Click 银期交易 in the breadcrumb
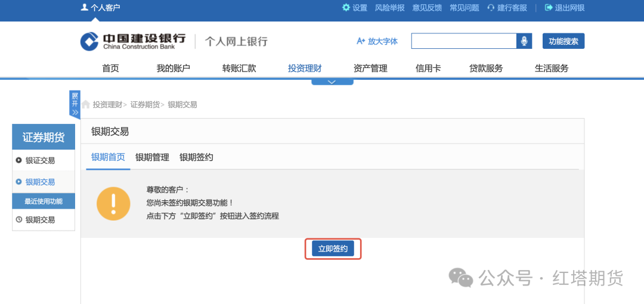Viewport: 644px width, 304px height. pos(182,104)
